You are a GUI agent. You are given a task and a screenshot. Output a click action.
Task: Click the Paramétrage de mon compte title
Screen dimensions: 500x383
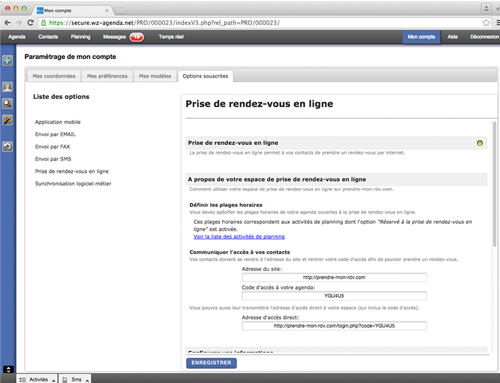point(70,57)
